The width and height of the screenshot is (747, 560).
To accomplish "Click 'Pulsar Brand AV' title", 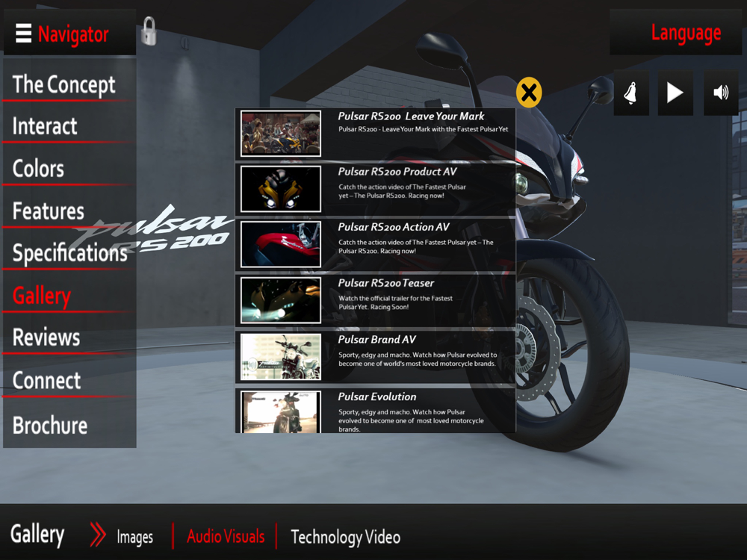I will pyautogui.click(x=376, y=340).
